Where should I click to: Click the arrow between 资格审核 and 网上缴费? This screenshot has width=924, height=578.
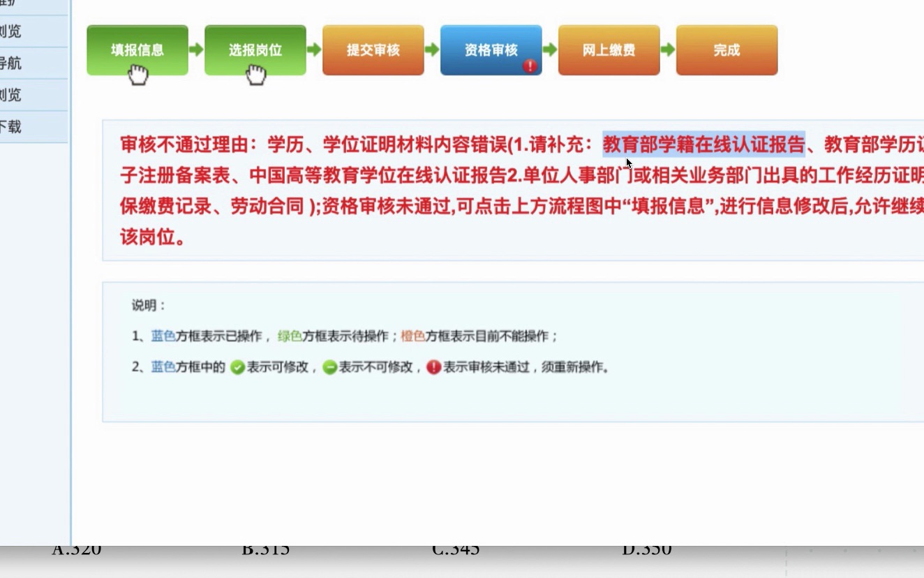tap(550, 50)
